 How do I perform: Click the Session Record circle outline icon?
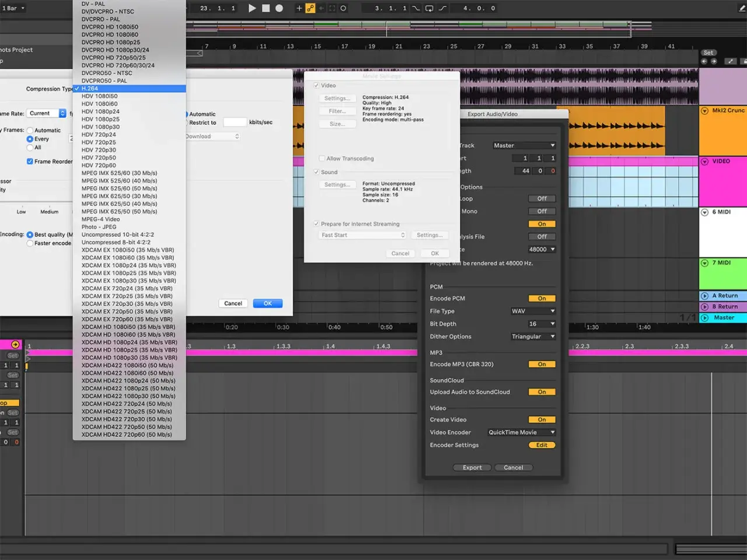coord(344,8)
